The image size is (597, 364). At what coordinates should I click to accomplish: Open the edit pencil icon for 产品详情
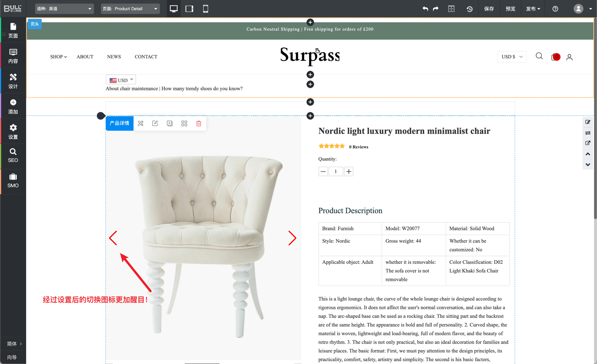155,124
